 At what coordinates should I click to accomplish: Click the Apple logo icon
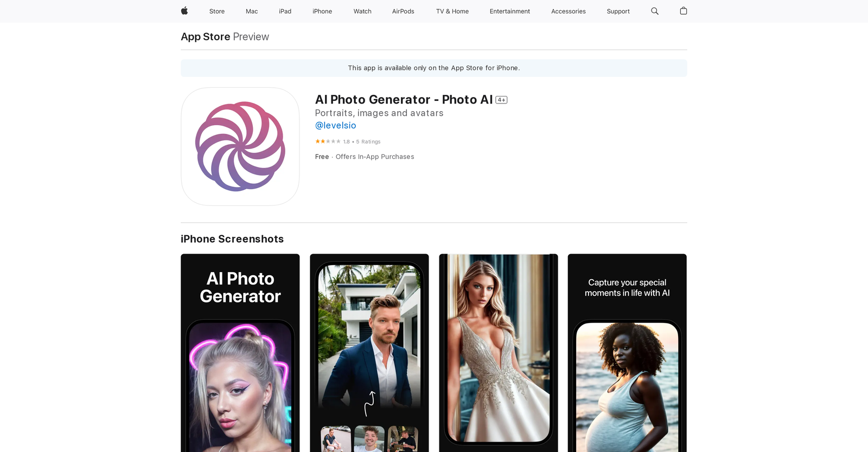click(184, 11)
